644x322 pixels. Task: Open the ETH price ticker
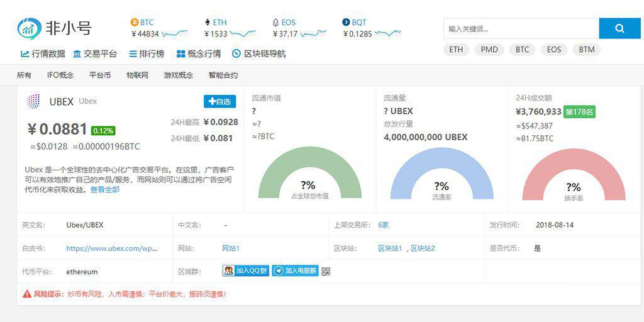(x=230, y=28)
